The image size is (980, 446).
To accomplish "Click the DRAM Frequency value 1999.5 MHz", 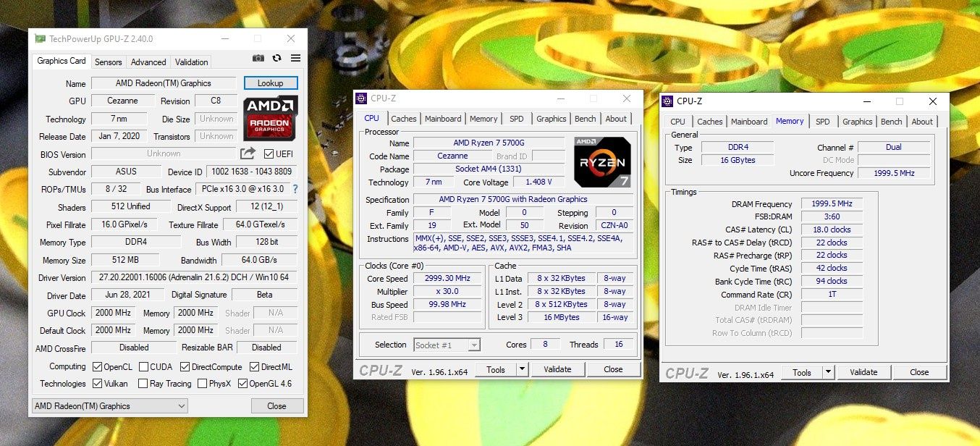I will coord(832,204).
